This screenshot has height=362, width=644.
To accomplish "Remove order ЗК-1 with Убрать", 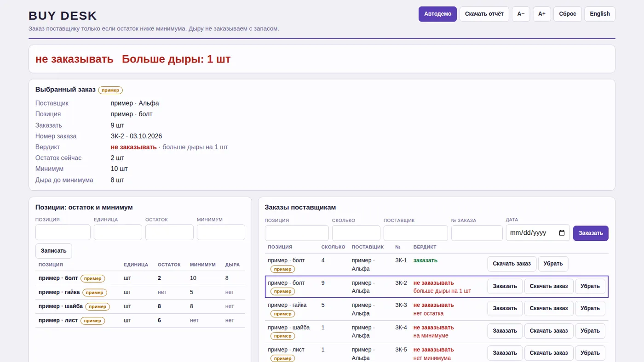I will [553, 264].
